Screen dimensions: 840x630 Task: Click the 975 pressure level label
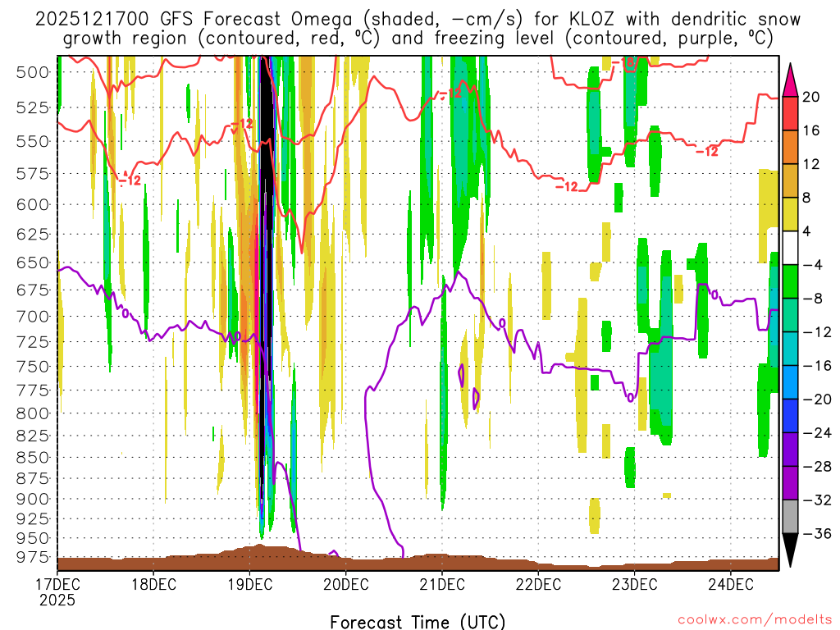(x=33, y=557)
